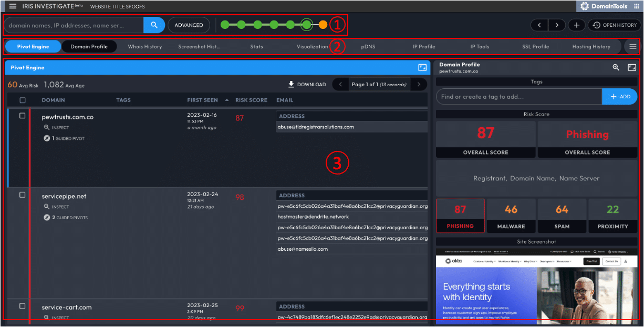Open the hamburger menu beside Iris Investigate
Image resolution: width=644 pixels, height=327 pixels.
[x=13, y=6]
